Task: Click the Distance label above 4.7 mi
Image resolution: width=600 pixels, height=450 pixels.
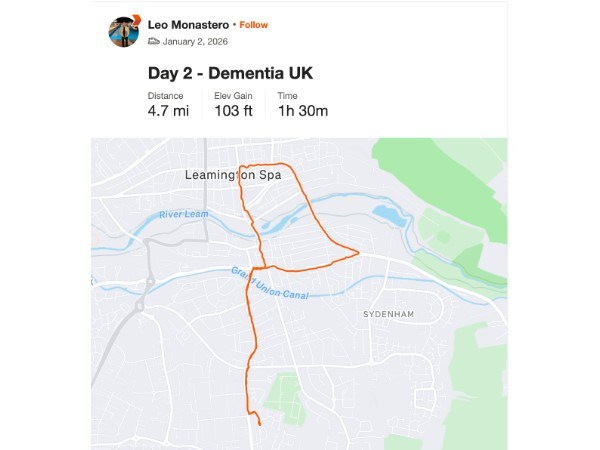Action: click(x=166, y=96)
